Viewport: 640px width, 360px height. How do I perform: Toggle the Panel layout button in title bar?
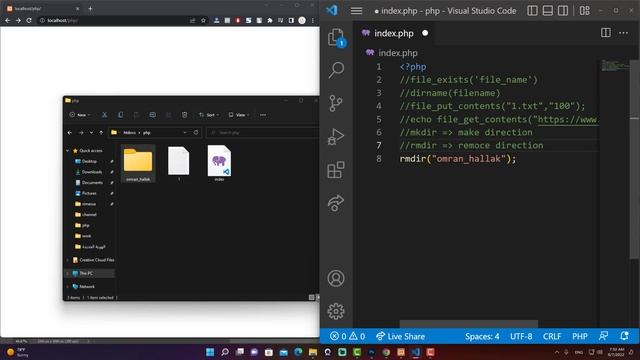(548, 11)
